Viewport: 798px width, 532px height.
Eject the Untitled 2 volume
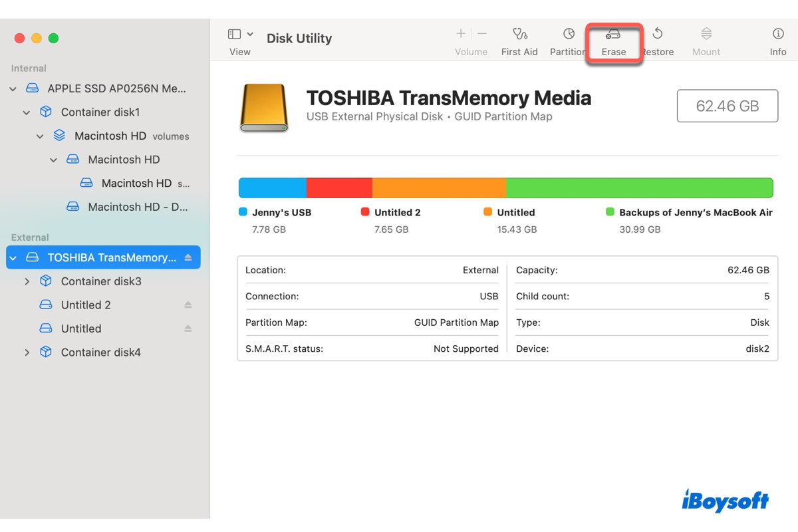point(188,305)
